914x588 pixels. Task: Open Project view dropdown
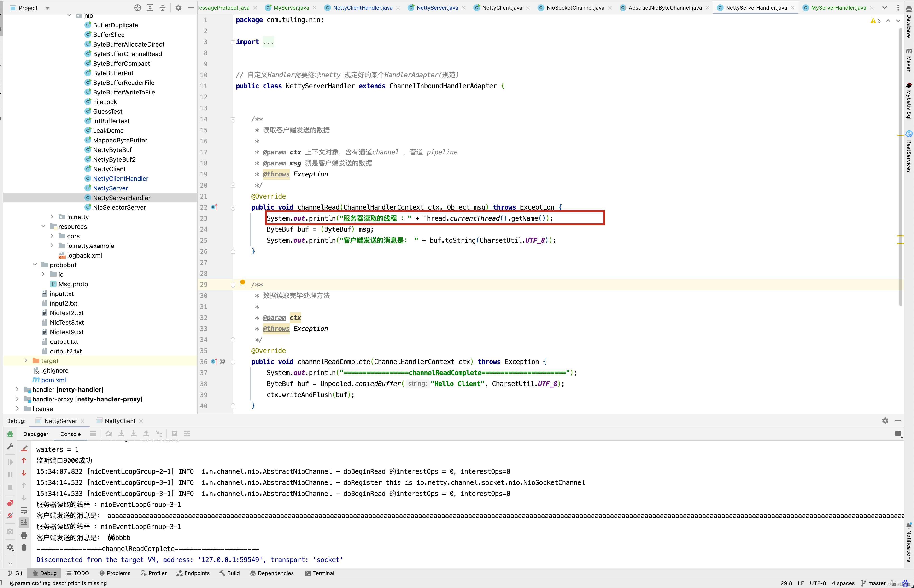(x=47, y=8)
